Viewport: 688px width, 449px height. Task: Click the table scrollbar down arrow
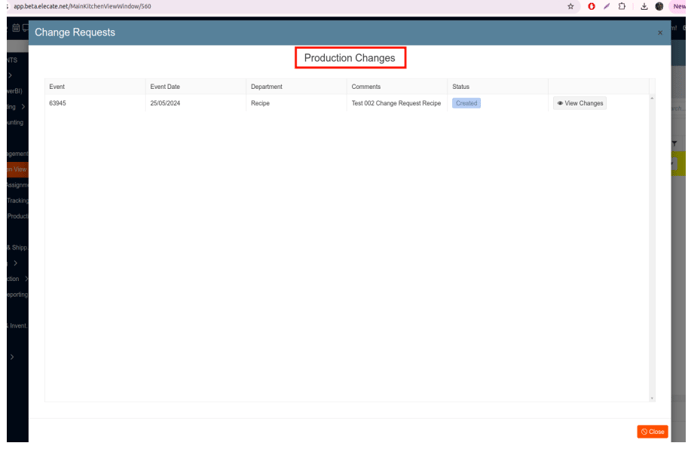[x=652, y=398]
